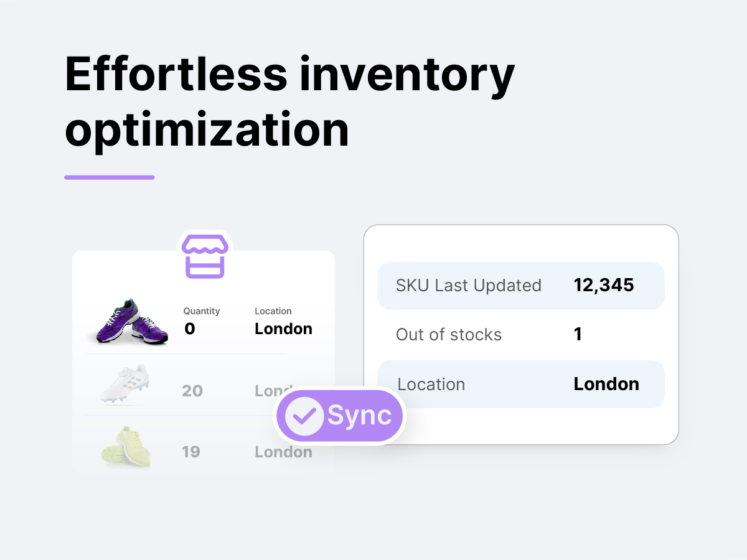Click the checkmark circle in Sync

[x=304, y=416]
